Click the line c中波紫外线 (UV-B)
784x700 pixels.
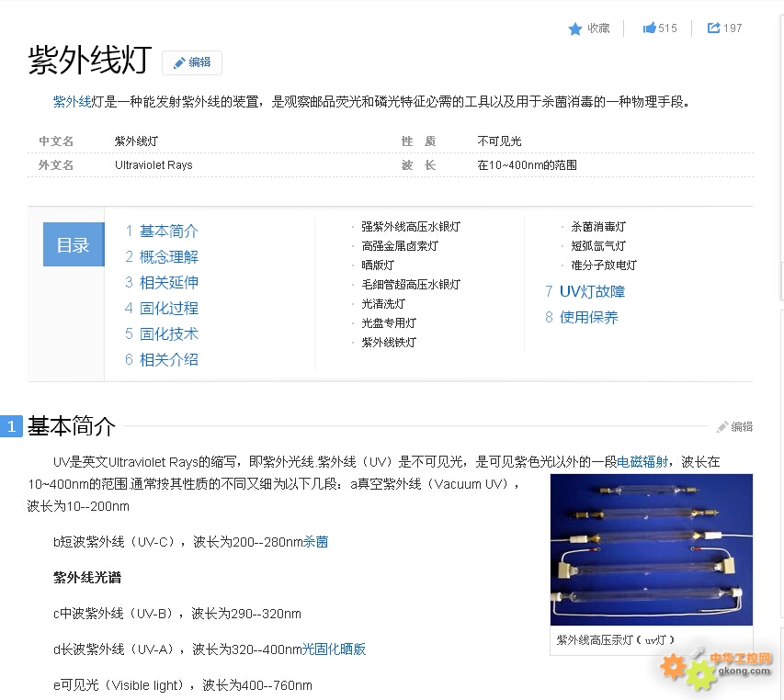point(177,614)
